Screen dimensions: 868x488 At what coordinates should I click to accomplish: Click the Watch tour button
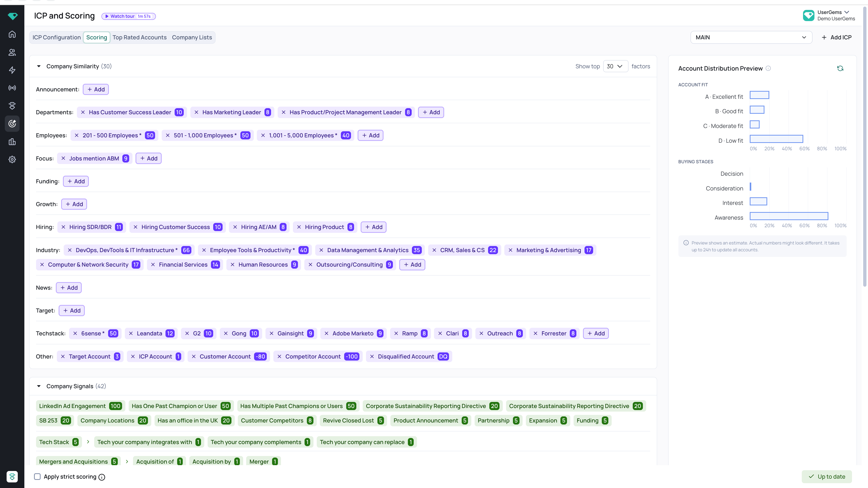coord(128,16)
